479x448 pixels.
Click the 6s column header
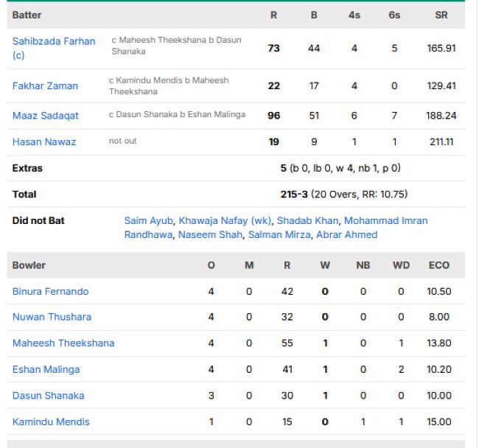[x=394, y=15]
